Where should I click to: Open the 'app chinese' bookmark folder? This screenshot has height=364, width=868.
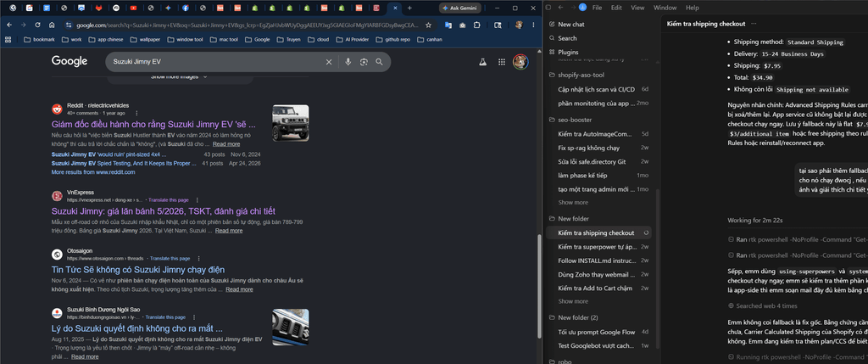[x=106, y=39]
